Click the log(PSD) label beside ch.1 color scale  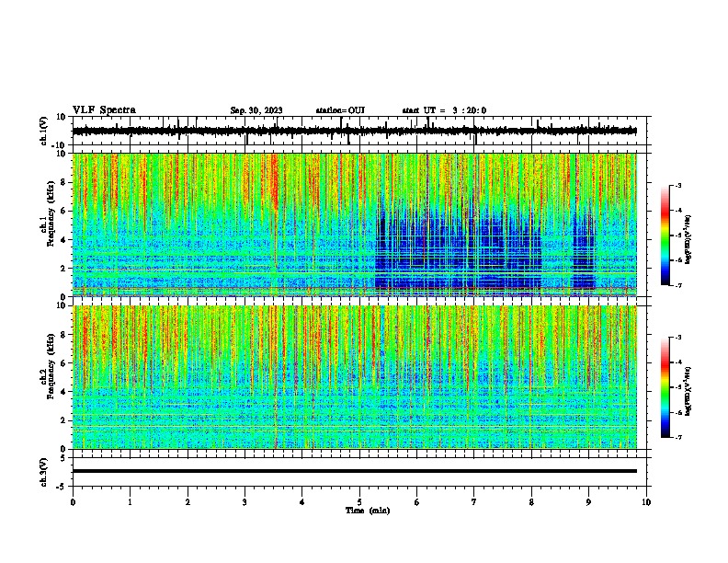point(688,239)
